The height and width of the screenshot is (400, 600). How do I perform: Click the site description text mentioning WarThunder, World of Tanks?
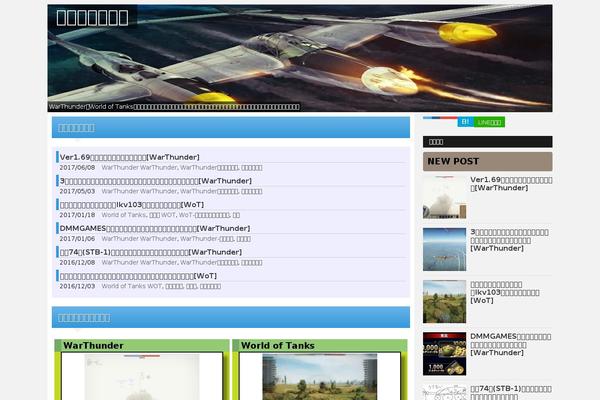coord(174,107)
